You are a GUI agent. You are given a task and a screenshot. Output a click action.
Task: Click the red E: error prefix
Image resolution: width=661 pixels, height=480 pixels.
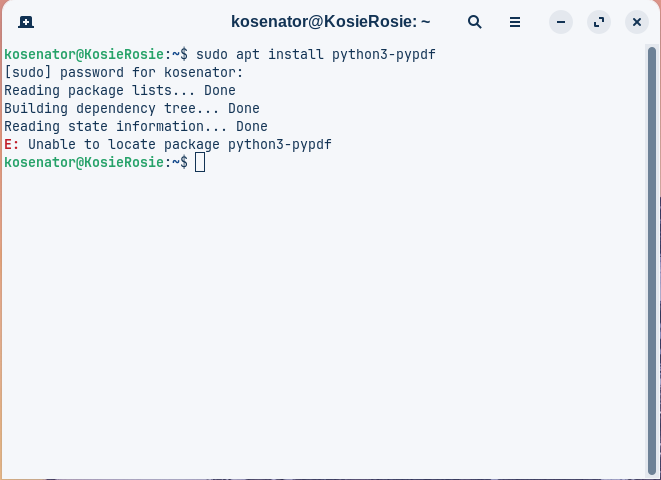click(12, 145)
